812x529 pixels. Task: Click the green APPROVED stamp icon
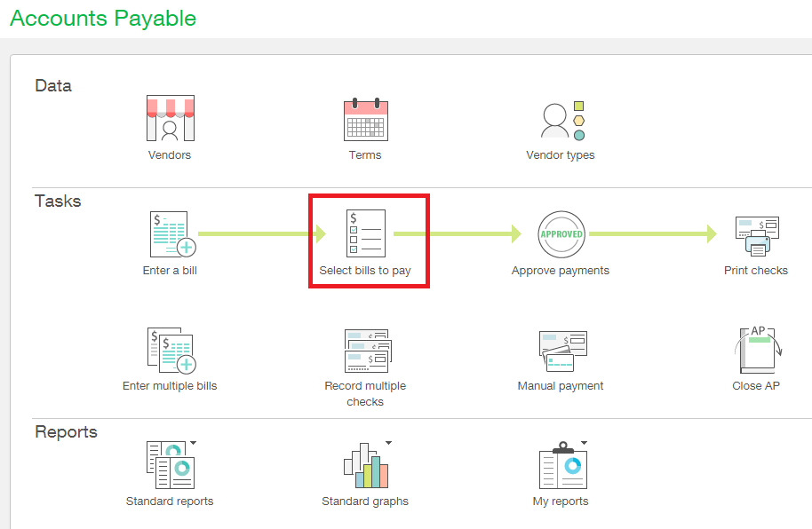pos(561,234)
